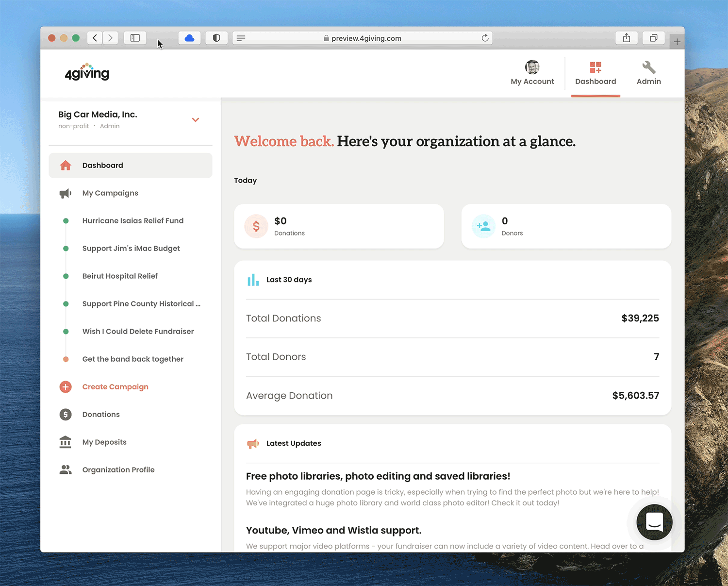Click the Today heading
The image size is (728, 586).
tap(246, 181)
